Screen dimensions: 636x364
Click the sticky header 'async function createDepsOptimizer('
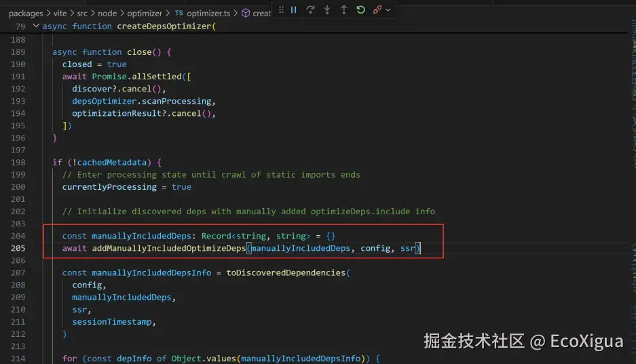pyautogui.click(x=129, y=26)
